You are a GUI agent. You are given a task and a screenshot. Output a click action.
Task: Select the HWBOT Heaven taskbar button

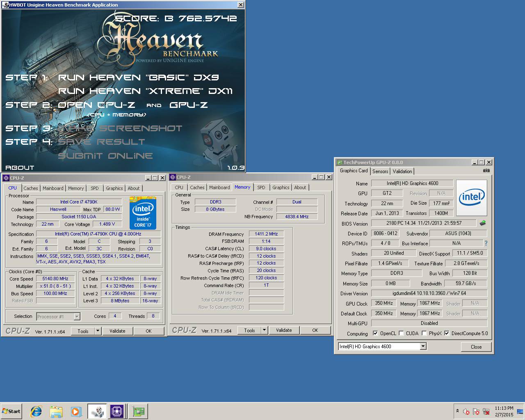97,411
